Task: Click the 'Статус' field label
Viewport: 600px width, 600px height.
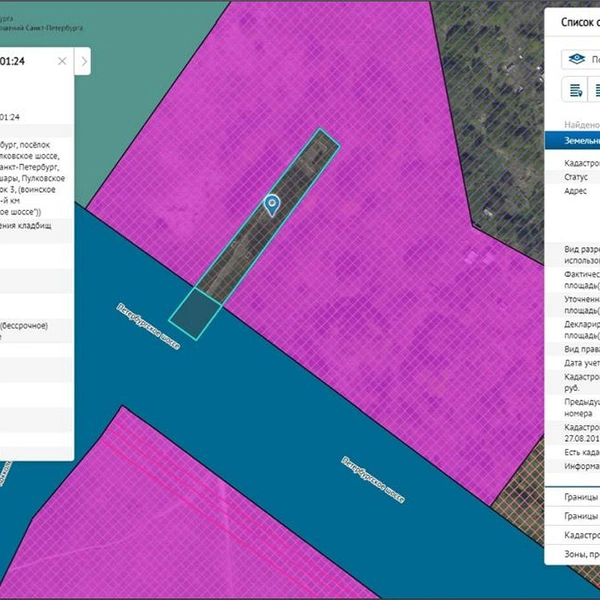Action: tap(576, 177)
